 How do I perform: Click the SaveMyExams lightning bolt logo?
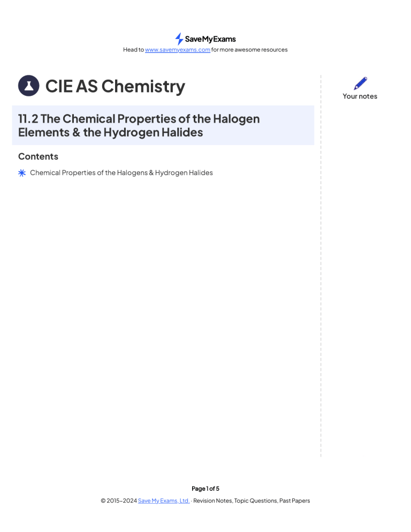tap(179, 39)
